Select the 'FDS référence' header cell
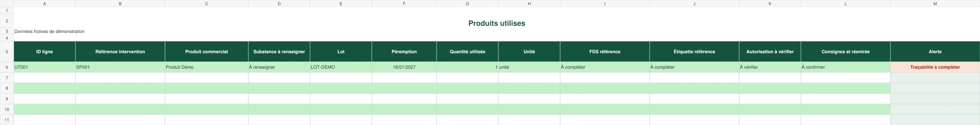This screenshot has height=125, width=980. [x=605, y=52]
